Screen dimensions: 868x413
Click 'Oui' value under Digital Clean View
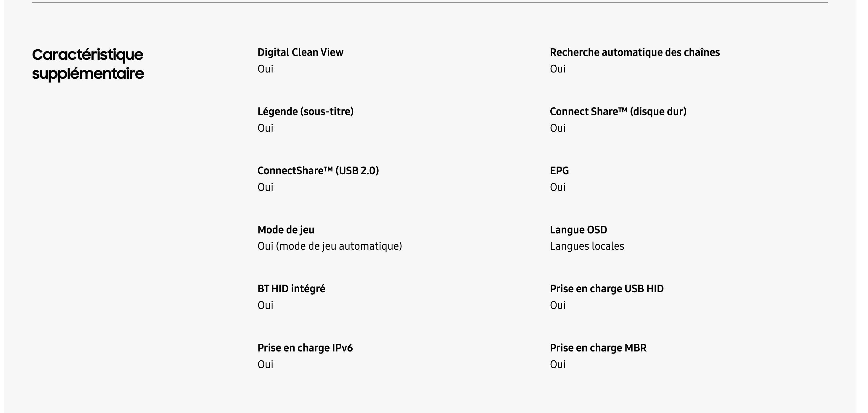click(x=265, y=69)
